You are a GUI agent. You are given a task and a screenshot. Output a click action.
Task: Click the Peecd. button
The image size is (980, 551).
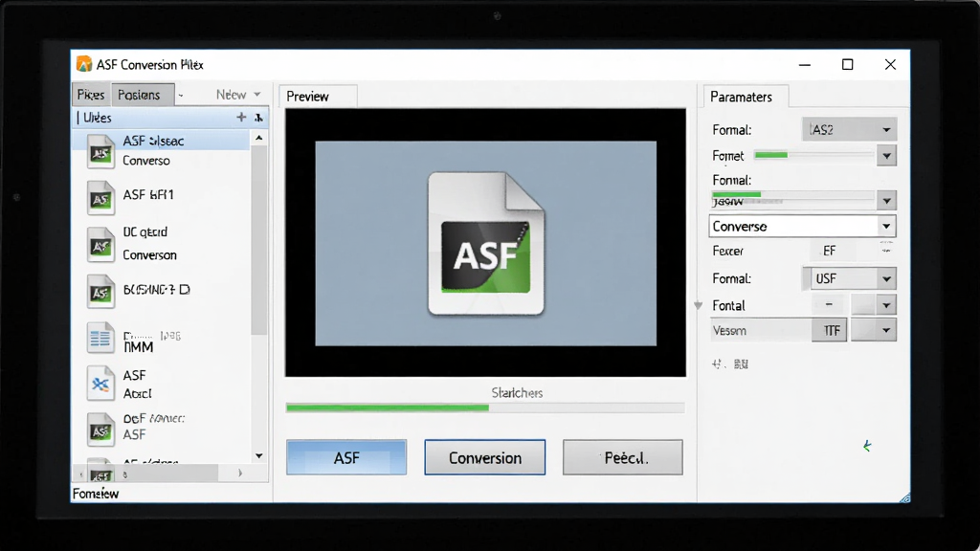pyautogui.click(x=622, y=457)
